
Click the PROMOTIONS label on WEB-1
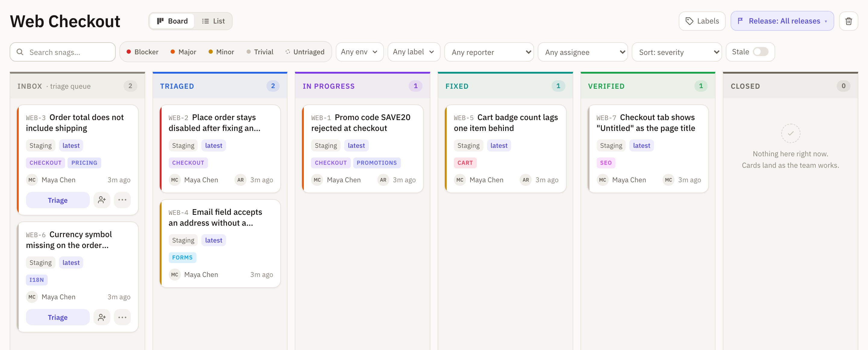coord(376,163)
